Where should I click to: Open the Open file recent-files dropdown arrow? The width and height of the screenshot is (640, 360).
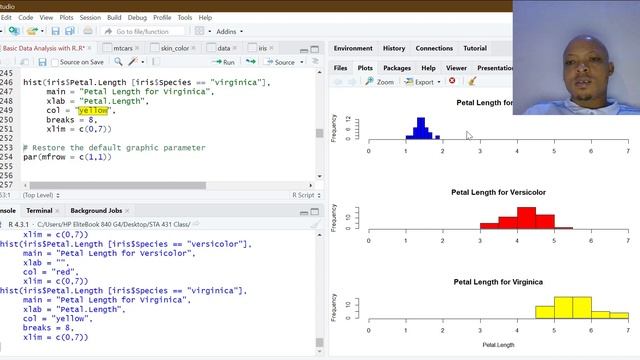[x=42, y=31]
